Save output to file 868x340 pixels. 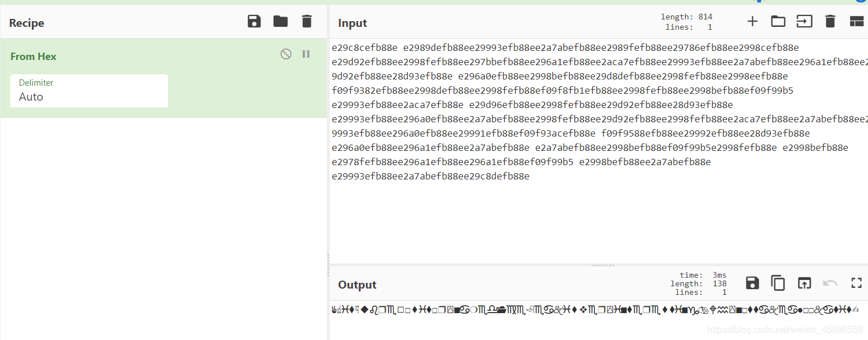click(x=753, y=283)
